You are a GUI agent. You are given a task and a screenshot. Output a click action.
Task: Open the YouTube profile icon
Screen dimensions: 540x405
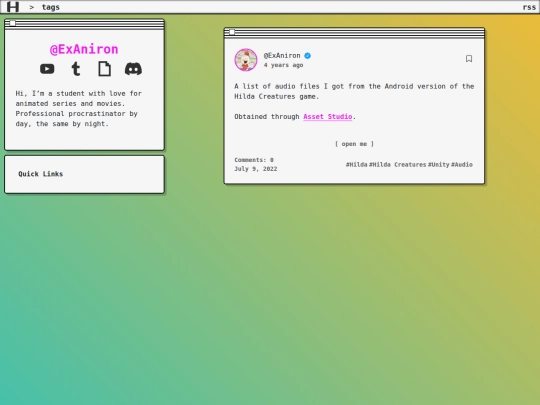click(47, 69)
